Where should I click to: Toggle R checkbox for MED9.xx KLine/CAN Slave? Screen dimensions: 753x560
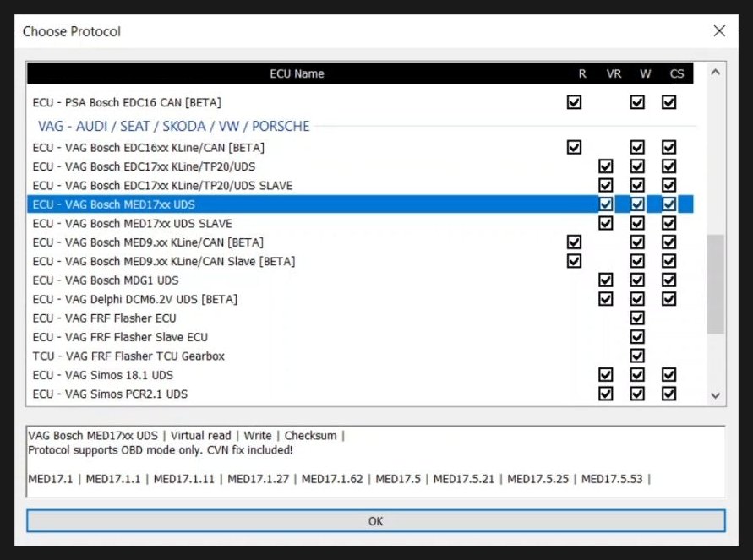574,261
